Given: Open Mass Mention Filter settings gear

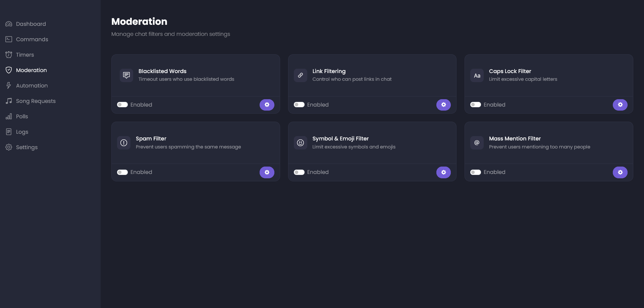Looking at the screenshot, I should click(x=620, y=172).
